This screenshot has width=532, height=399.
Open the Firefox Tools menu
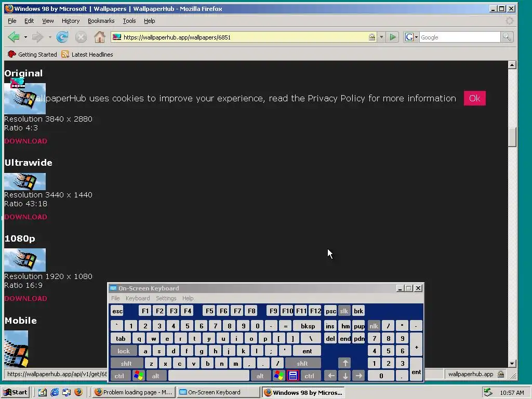[129, 21]
